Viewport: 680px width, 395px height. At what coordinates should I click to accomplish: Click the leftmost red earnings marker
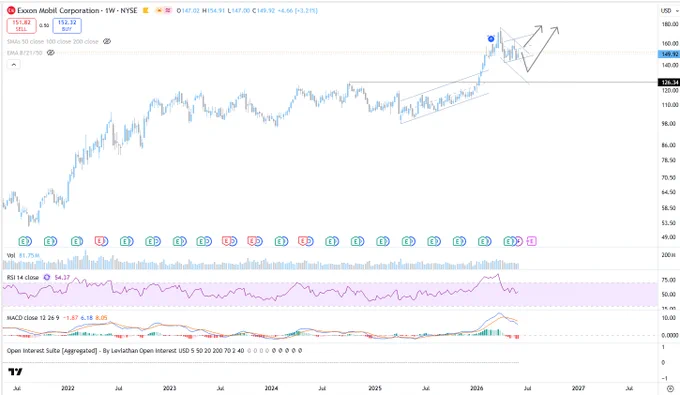(x=100, y=241)
